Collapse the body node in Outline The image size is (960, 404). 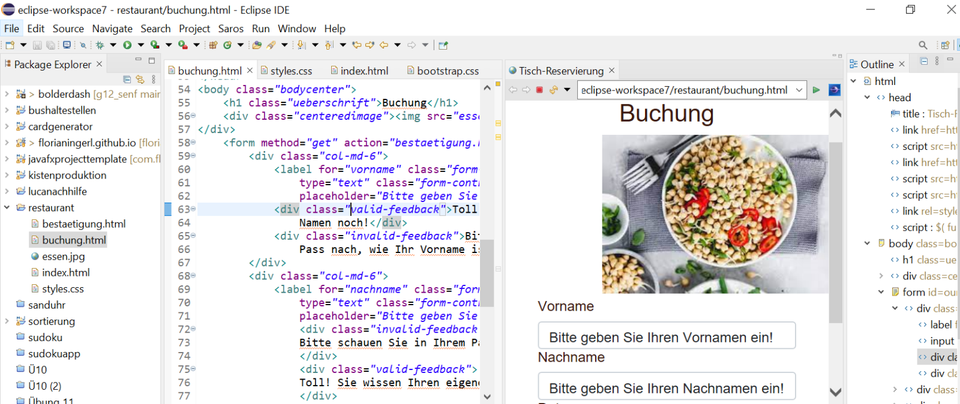pyautogui.click(x=867, y=243)
